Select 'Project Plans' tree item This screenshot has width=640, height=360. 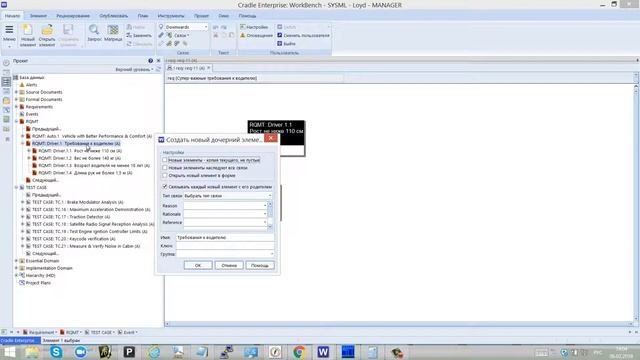pyautogui.click(x=38, y=283)
